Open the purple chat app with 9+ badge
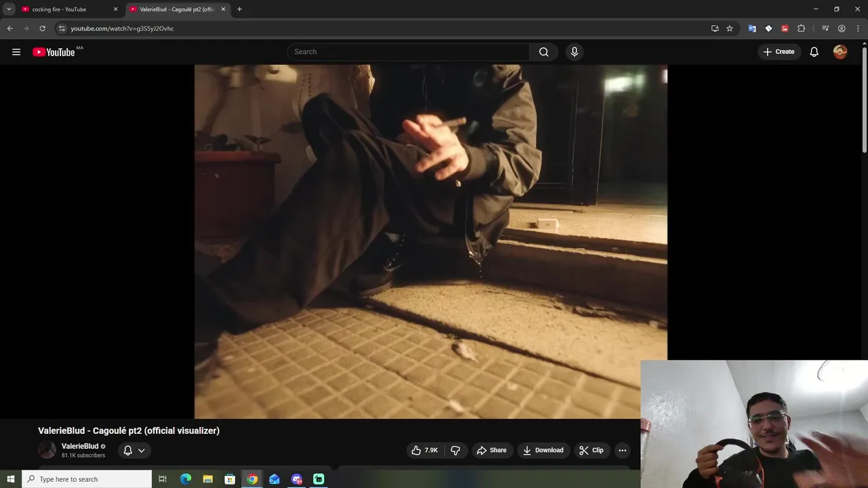The image size is (868, 488). [296, 479]
